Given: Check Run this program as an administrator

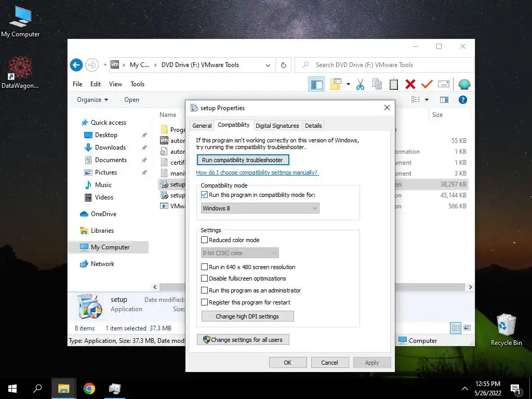Looking at the screenshot, I should coord(204,290).
